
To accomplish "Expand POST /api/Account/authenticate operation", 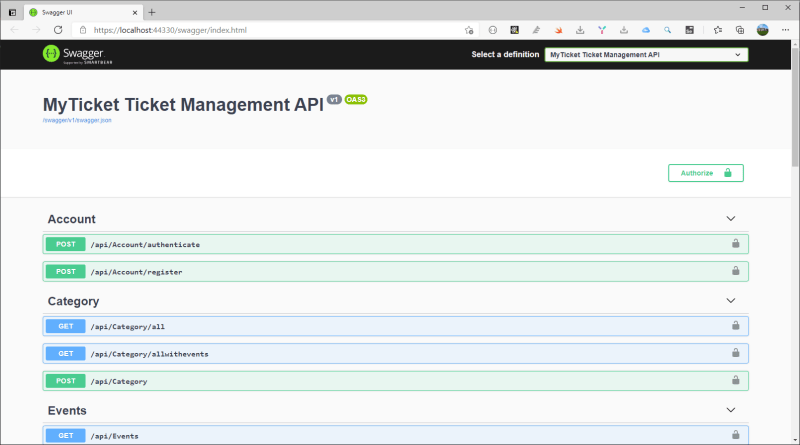I will (x=395, y=244).
